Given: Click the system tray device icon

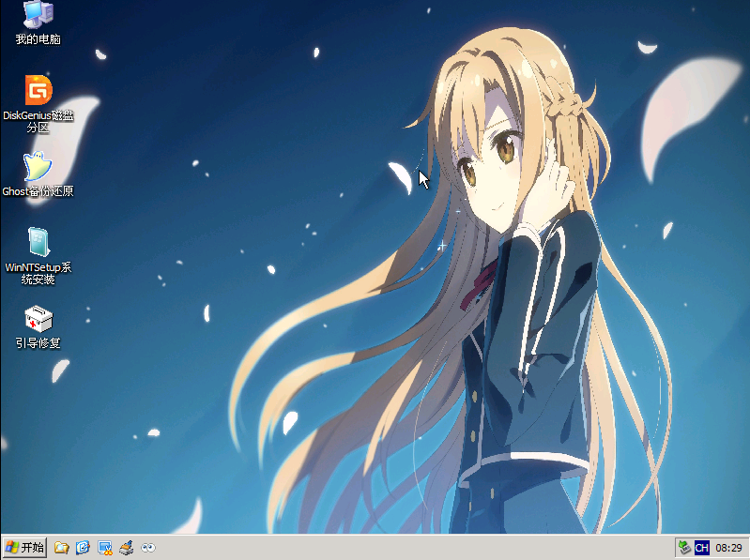Looking at the screenshot, I should click(684, 547).
